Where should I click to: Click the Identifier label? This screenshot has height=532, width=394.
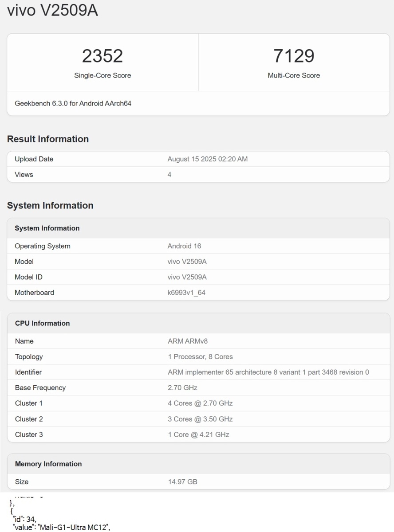pyautogui.click(x=28, y=372)
